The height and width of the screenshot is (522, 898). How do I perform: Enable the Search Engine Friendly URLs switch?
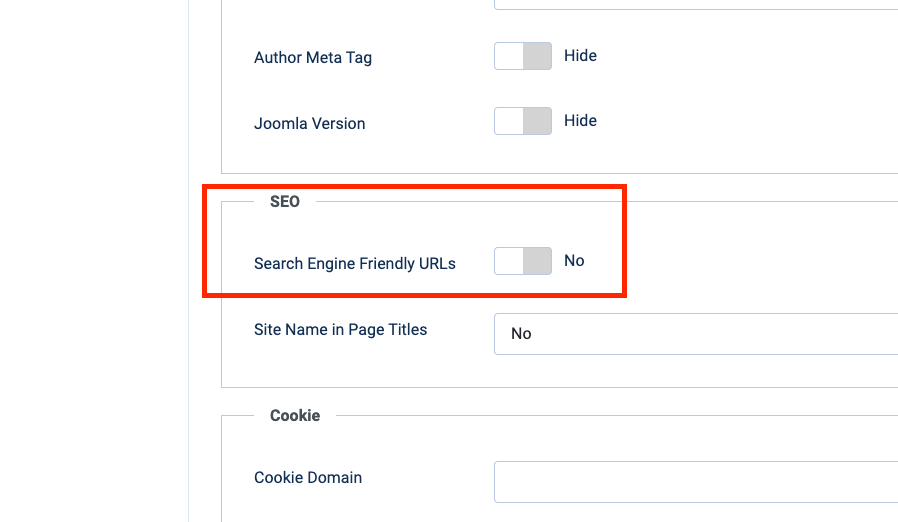click(523, 261)
